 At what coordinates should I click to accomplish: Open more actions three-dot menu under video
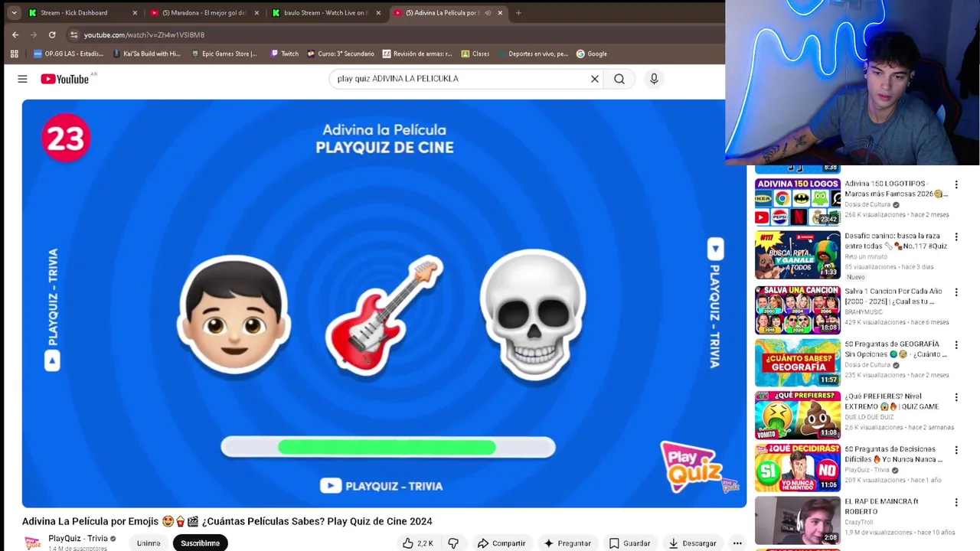(x=737, y=543)
